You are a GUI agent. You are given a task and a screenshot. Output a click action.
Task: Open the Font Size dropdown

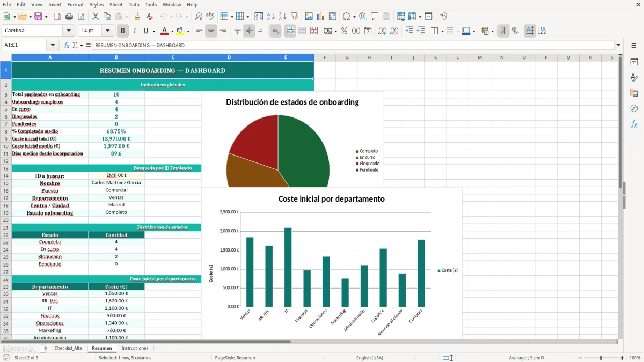(x=108, y=31)
